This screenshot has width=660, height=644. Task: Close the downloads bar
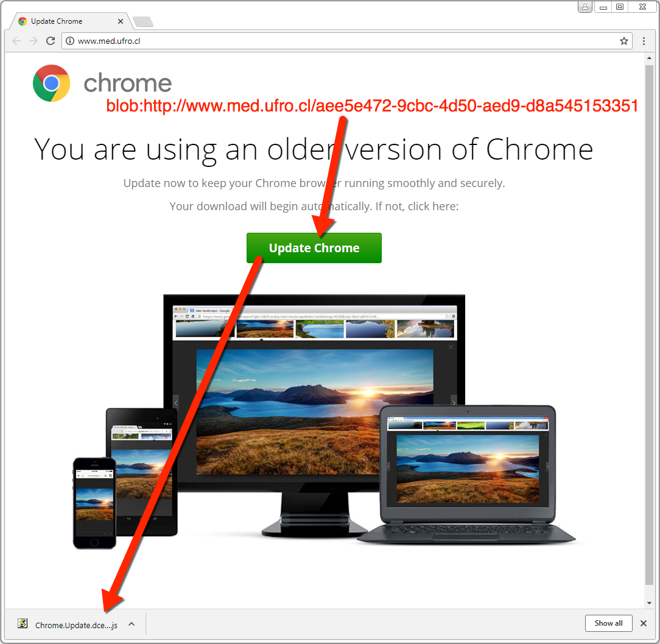pyautogui.click(x=644, y=623)
